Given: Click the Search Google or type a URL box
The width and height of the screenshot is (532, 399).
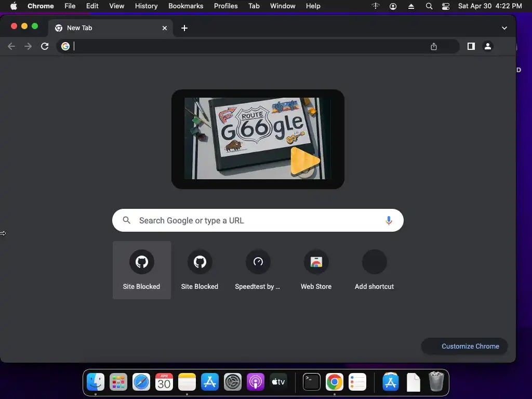Looking at the screenshot, I should click(x=258, y=220).
